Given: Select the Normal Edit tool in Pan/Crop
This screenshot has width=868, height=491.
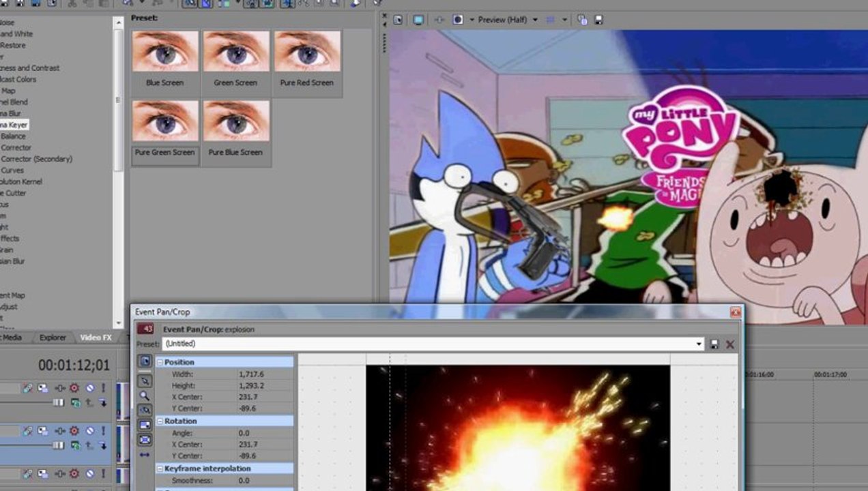Looking at the screenshot, I should coord(145,381).
